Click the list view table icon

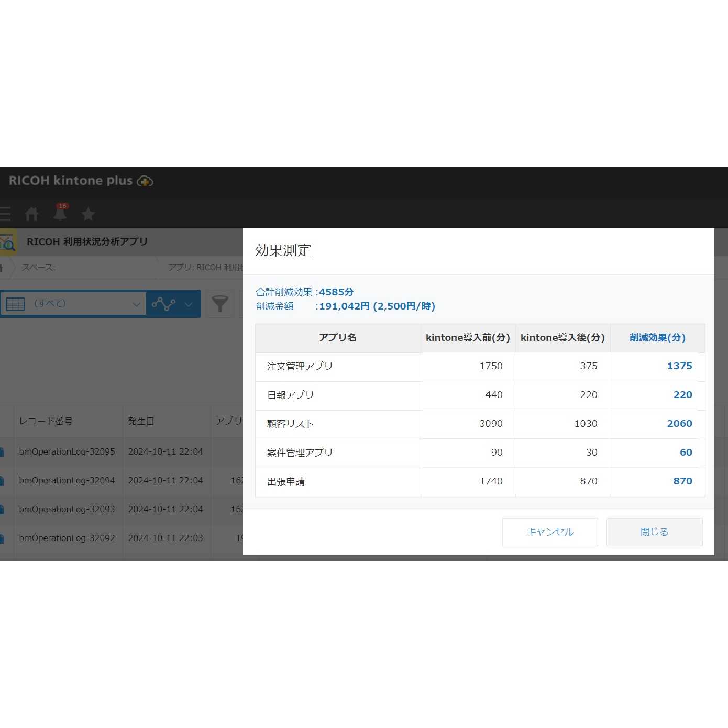(x=15, y=304)
